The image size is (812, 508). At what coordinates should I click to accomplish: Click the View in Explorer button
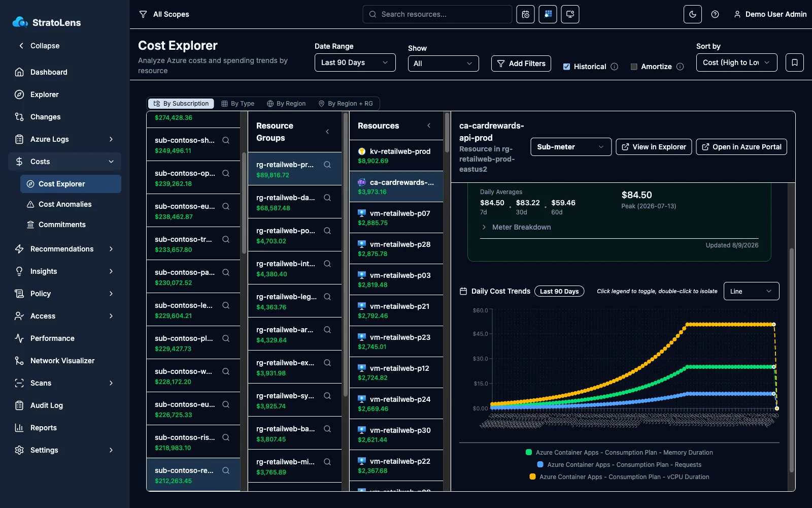coord(654,147)
